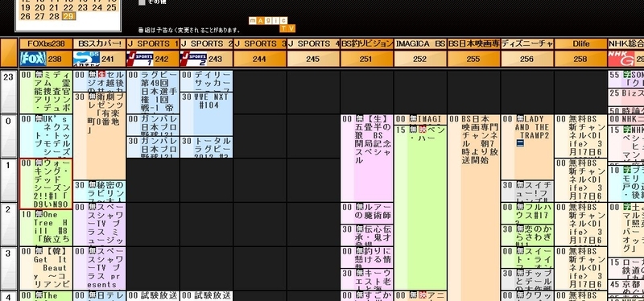644x301 pixels.
Task: Open the デイリーサッカーニュース program
Action: point(206,81)
